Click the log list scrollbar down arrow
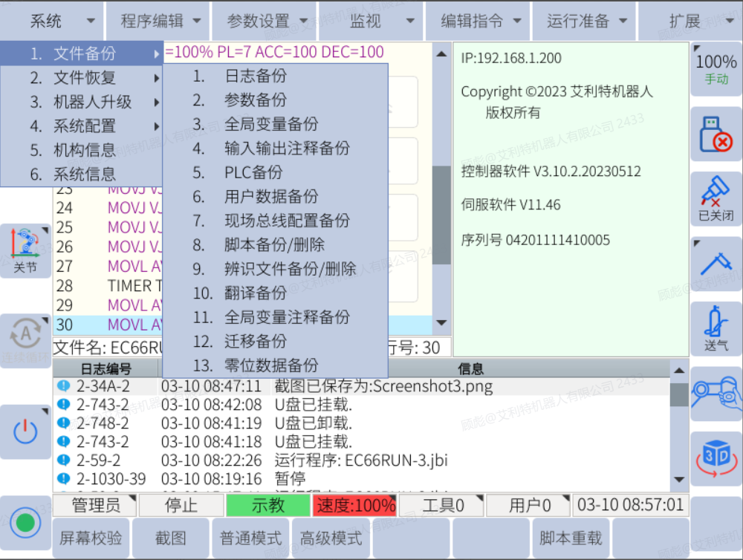This screenshot has height=560, width=743. point(679,481)
